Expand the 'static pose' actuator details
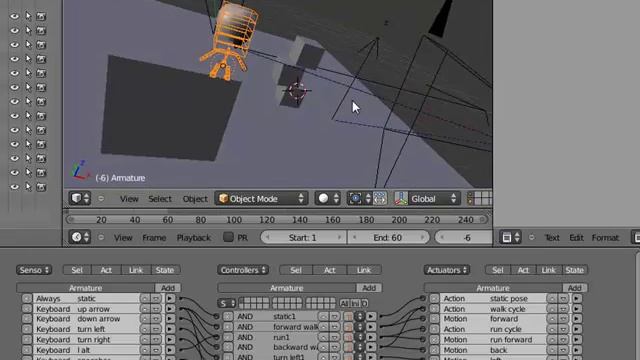 [x=577, y=298]
